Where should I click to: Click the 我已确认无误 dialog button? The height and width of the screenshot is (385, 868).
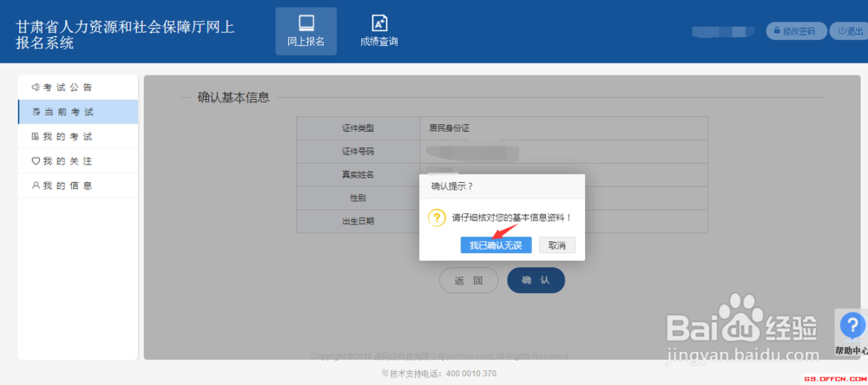[x=496, y=245]
